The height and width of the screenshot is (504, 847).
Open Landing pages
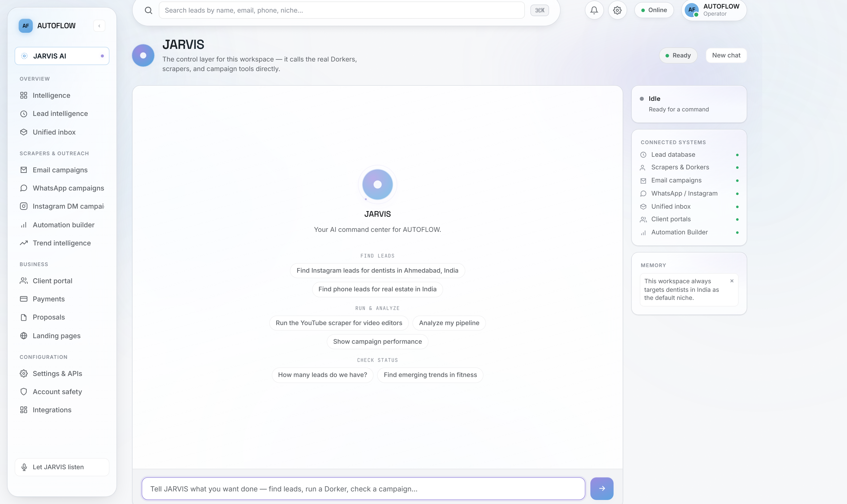(62, 336)
